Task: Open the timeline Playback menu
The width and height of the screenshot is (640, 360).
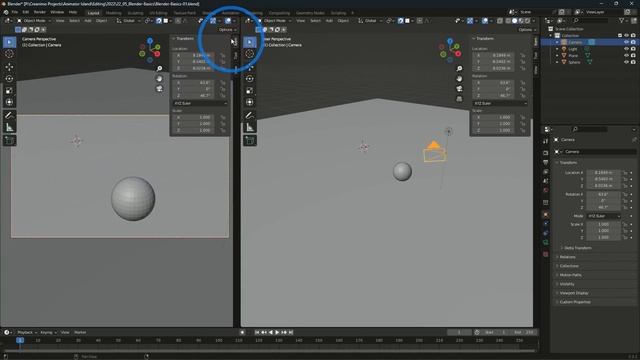Action: click(27, 332)
